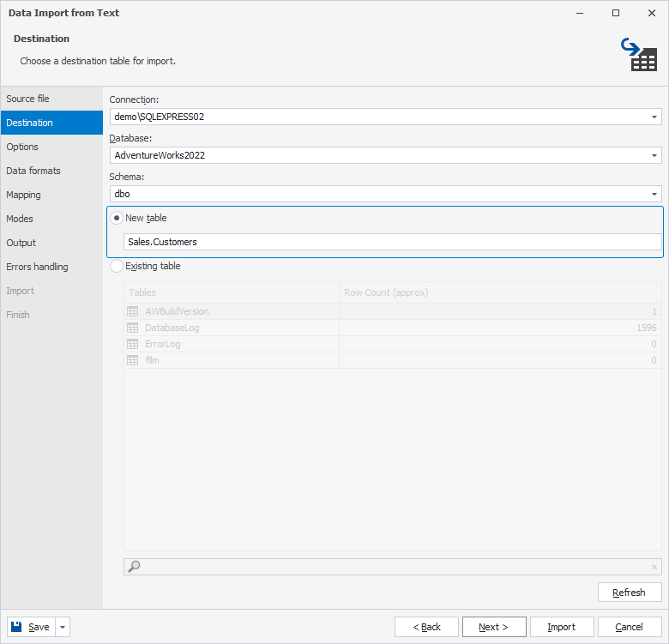Select the Existing table radio button

[117, 266]
